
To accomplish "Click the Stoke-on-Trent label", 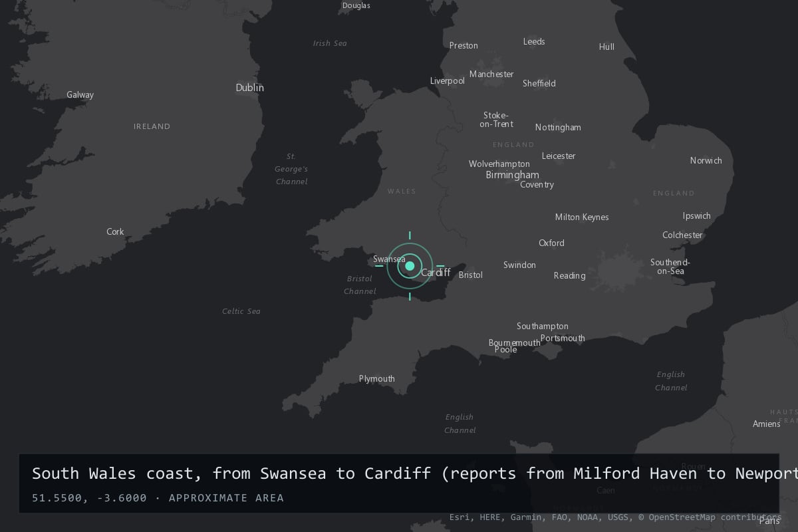I will pyautogui.click(x=496, y=120).
